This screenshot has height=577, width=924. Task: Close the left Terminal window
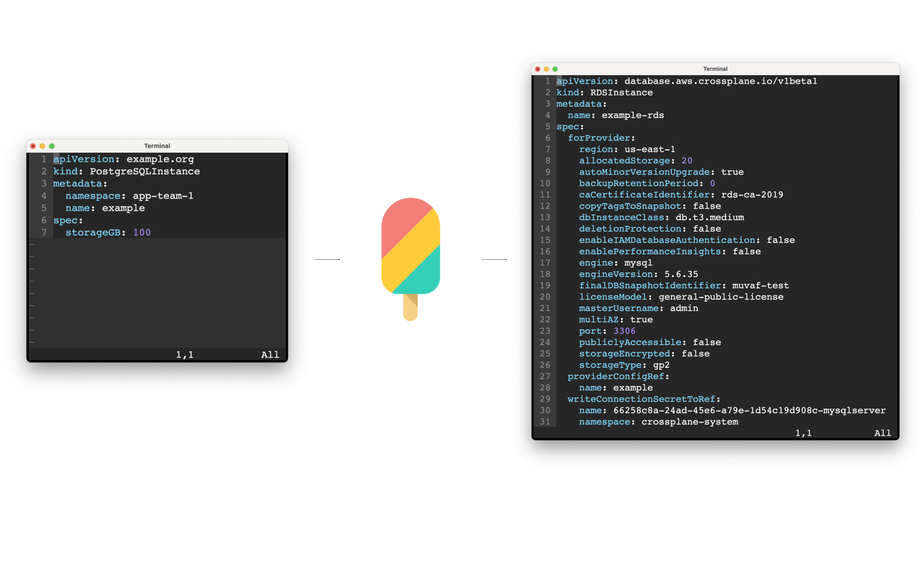pos(33,146)
